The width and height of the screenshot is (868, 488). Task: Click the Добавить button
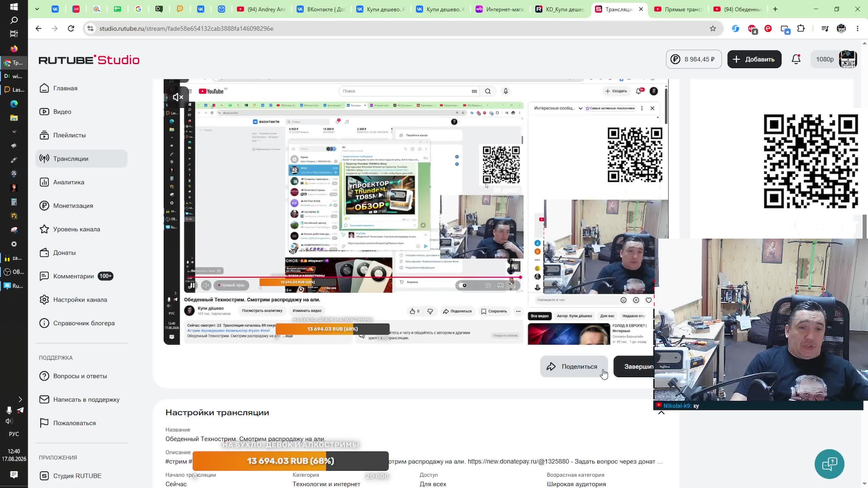point(754,59)
